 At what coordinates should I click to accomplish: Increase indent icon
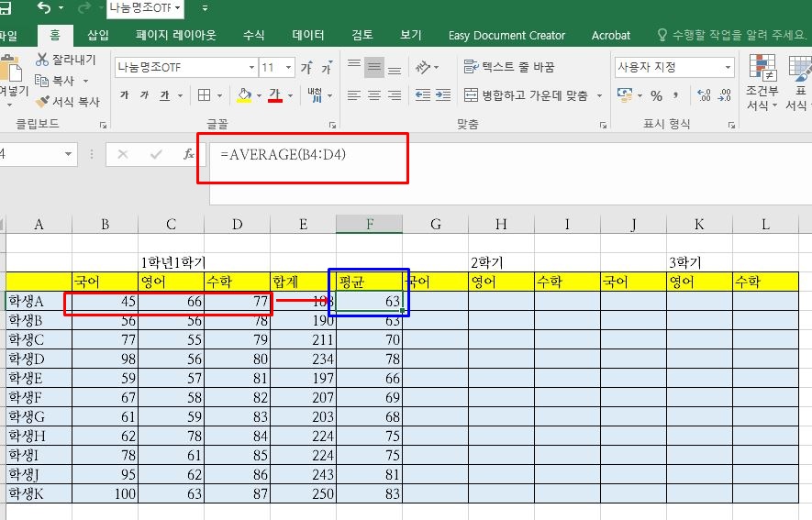(x=443, y=95)
